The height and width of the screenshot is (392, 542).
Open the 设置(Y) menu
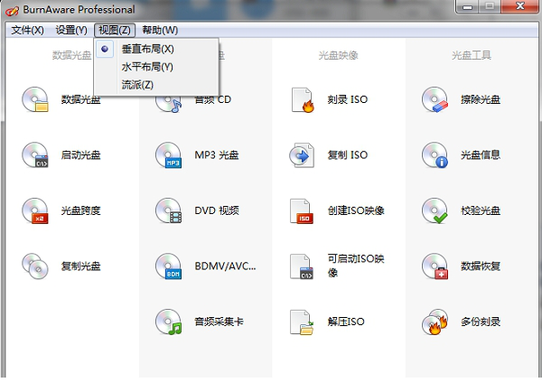[x=71, y=30]
